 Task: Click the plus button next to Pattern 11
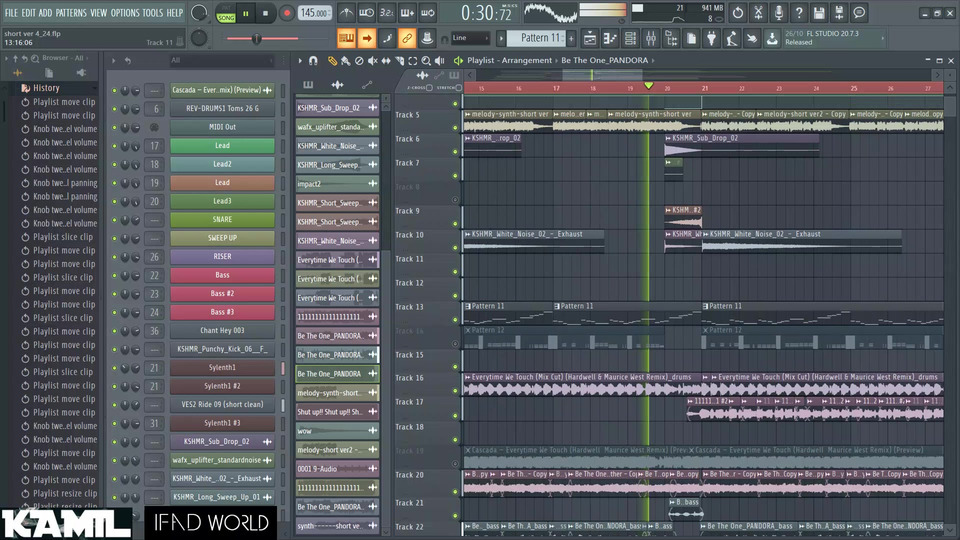click(571, 38)
